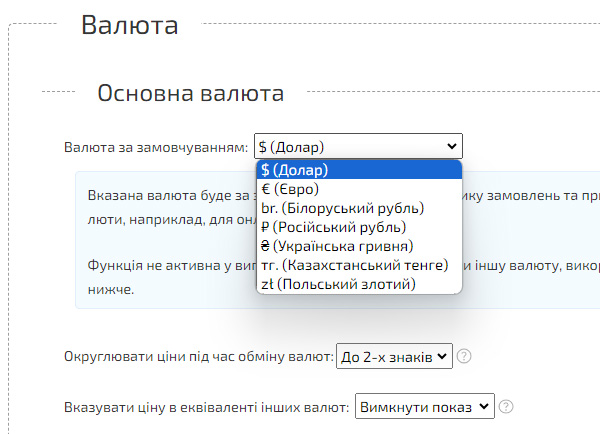Click the 'Округлювати ціни під час обміну валют' label
Image resolution: width=600 pixels, height=434 pixels.
197,357
